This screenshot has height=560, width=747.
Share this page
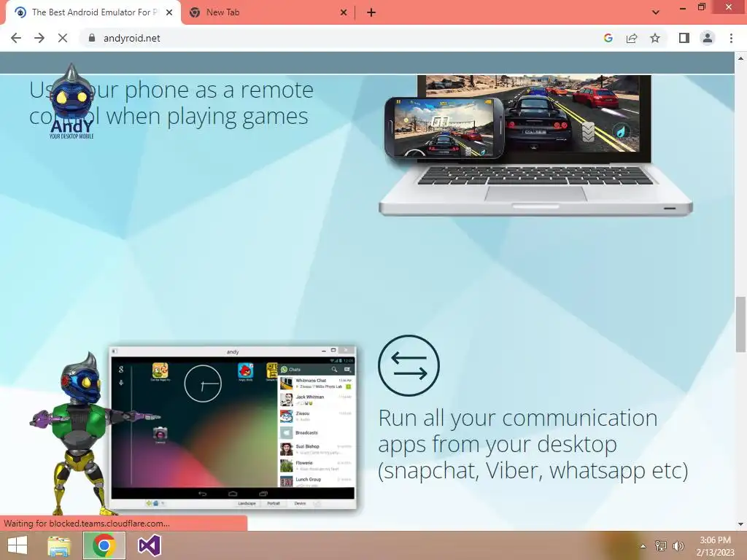coord(632,38)
